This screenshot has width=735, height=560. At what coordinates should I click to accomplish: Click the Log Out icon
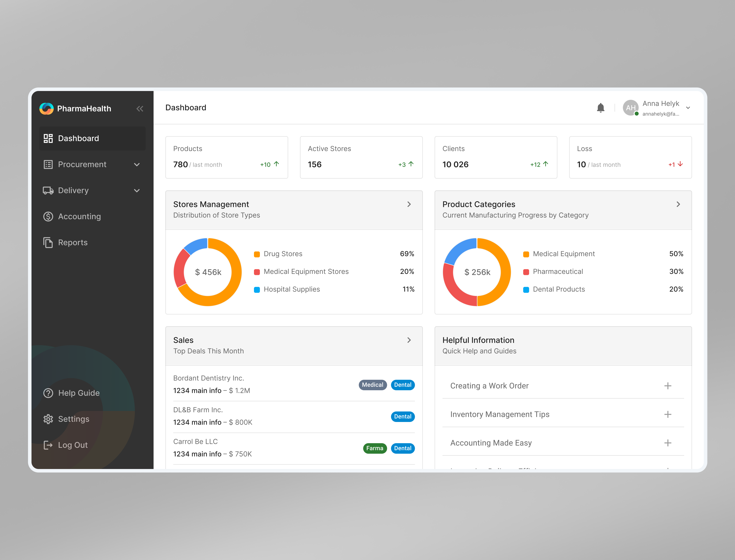(48, 445)
